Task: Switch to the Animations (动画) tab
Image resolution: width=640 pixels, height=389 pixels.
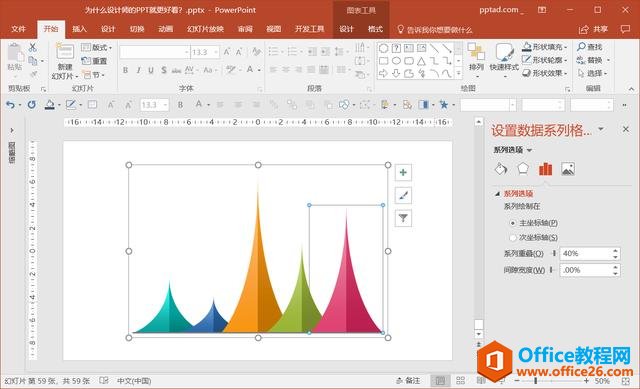Action: tap(165, 29)
